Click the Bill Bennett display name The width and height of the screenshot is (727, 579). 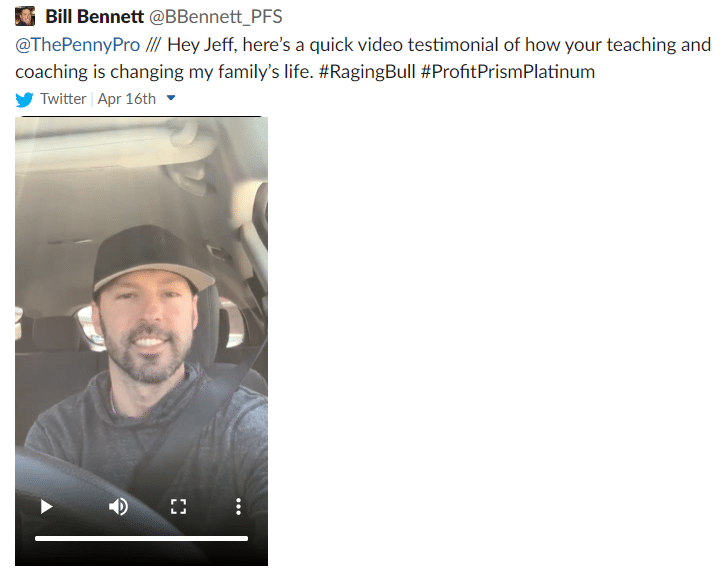pyautogui.click(x=95, y=17)
